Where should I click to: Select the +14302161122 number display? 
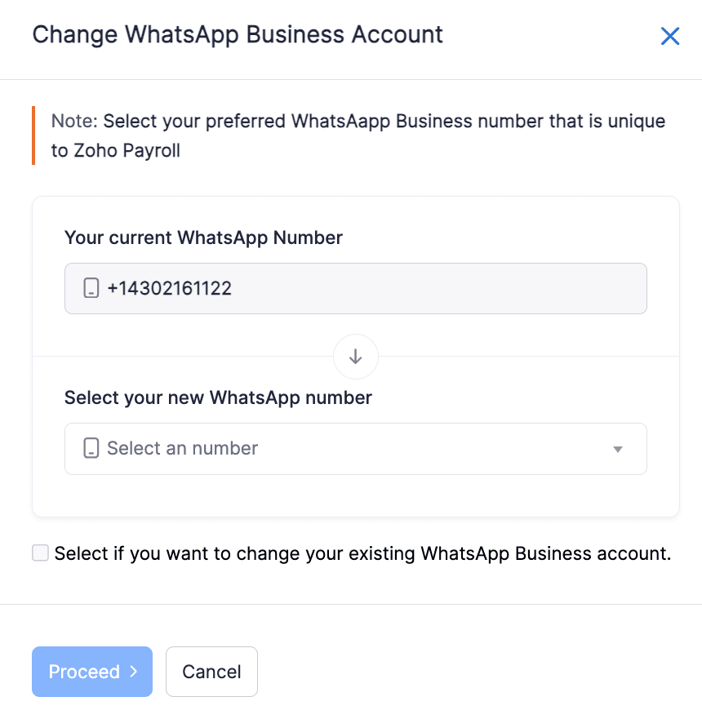[x=169, y=288]
